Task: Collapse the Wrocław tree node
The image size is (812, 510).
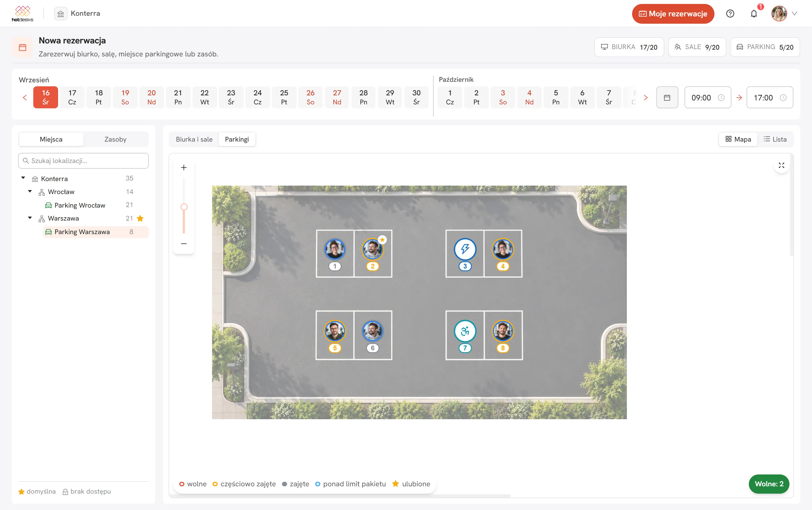Action: click(x=30, y=191)
